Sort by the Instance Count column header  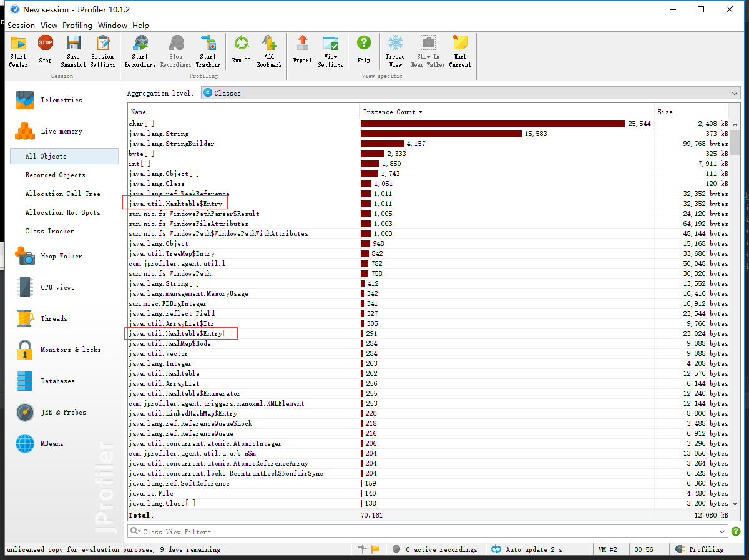pos(507,112)
